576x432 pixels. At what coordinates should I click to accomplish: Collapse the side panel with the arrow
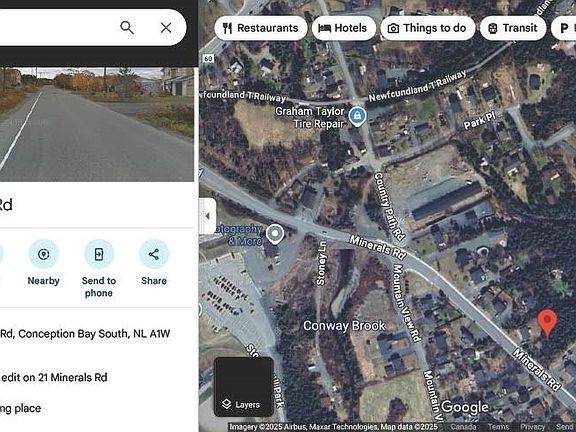coord(208,216)
